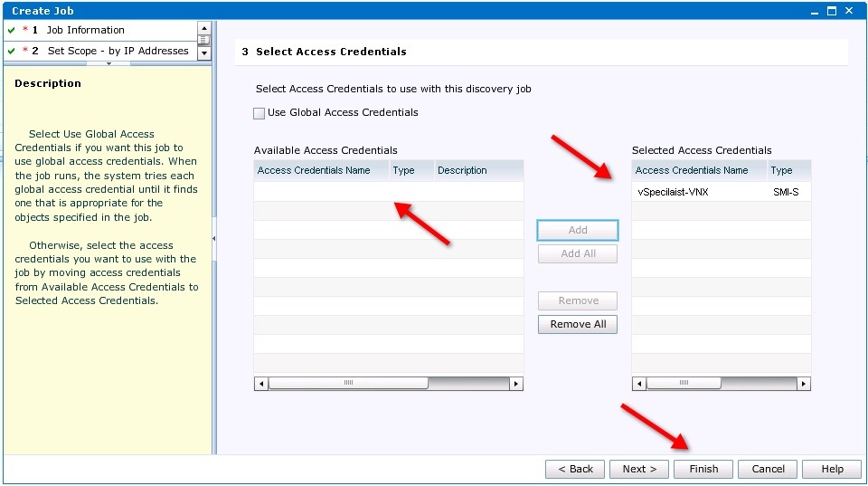Sort Selected credentials by the Type column

(781, 170)
